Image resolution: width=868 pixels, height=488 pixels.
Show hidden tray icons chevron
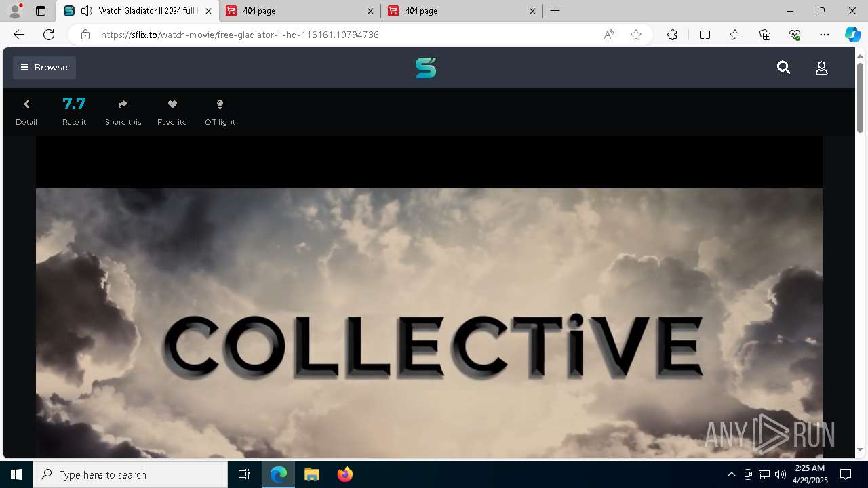pyautogui.click(x=731, y=474)
